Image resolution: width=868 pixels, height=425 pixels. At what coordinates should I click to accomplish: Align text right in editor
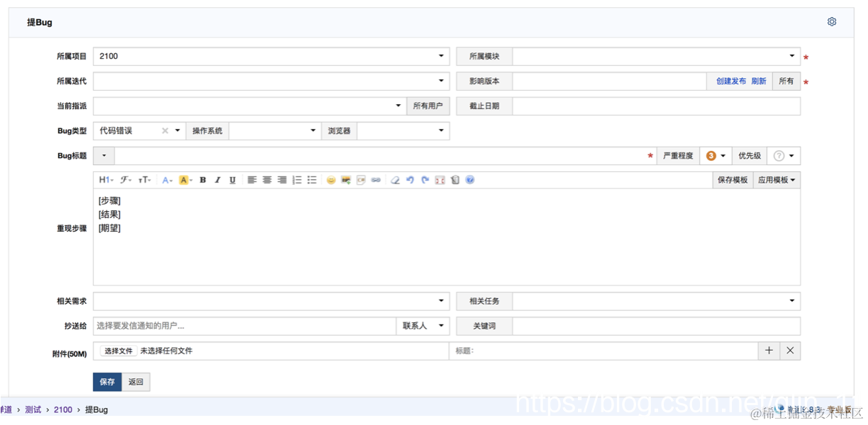pyautogui.click(x=282, y=180)
